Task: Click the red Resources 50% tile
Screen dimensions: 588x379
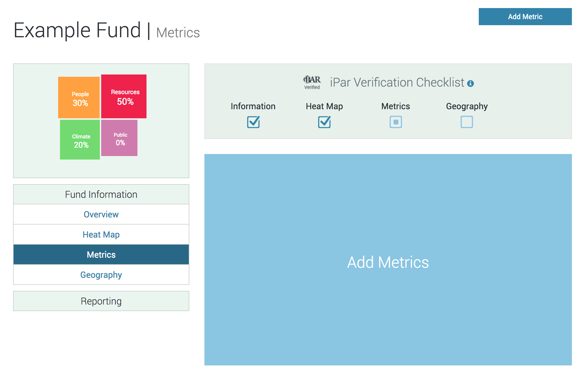Action: coord(124,96)
